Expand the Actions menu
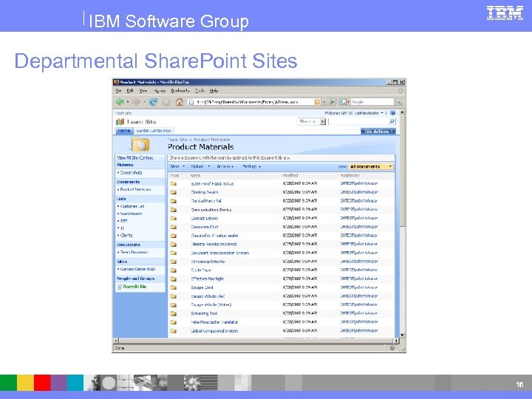This screenshot has width=532, height=399. 225,166
